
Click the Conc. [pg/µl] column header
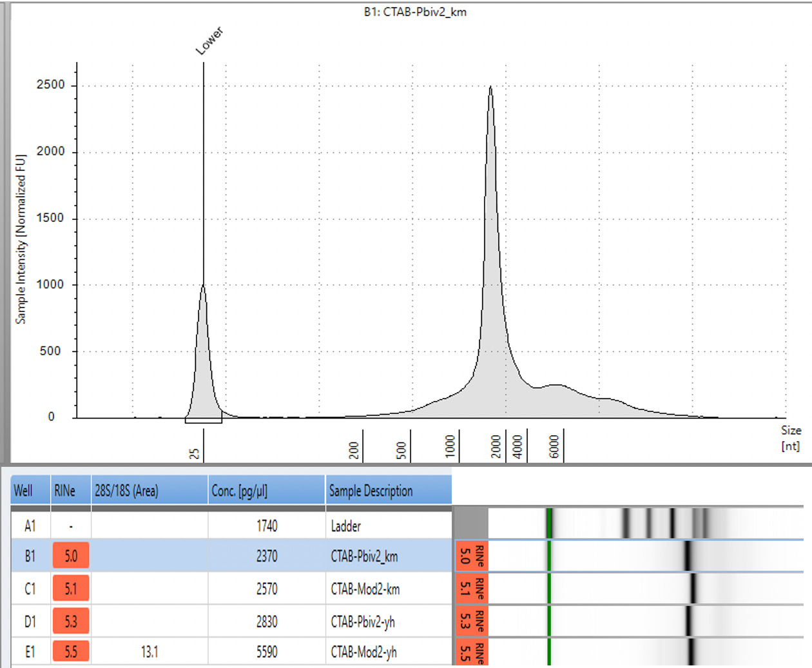[267, 490]
